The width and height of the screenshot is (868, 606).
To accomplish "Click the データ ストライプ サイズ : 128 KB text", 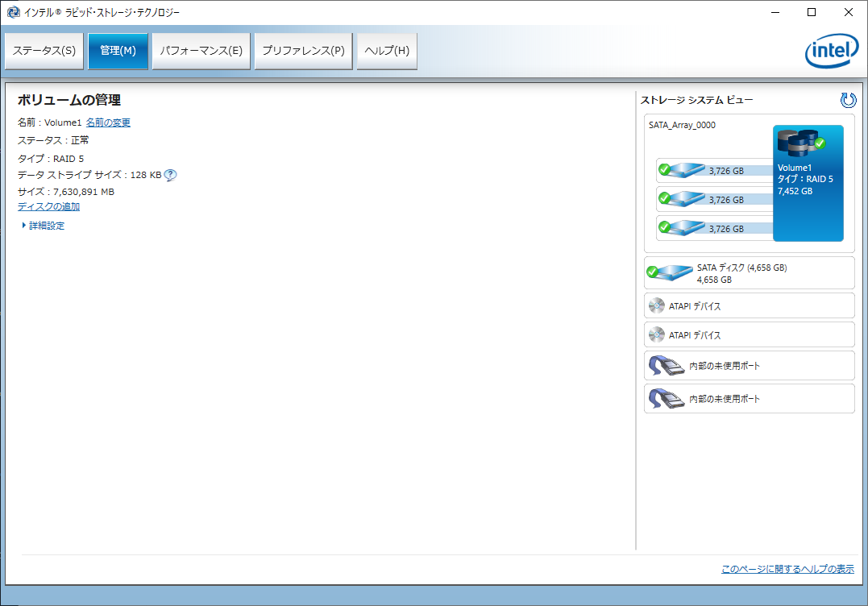I will (89, 175).
